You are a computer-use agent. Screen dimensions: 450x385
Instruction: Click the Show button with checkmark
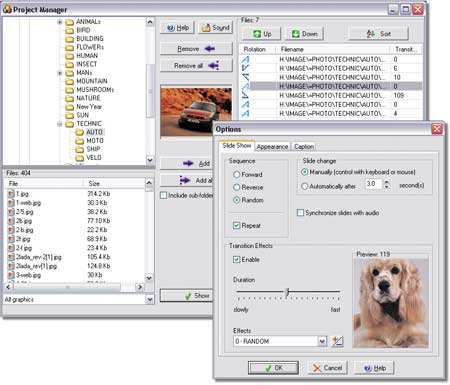(187, 296)
